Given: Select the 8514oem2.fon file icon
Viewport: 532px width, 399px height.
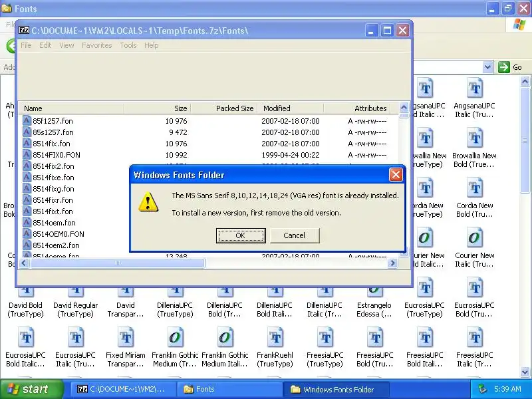Looking at the screenshot, I should pyautogui.click(x=27, y=245).
